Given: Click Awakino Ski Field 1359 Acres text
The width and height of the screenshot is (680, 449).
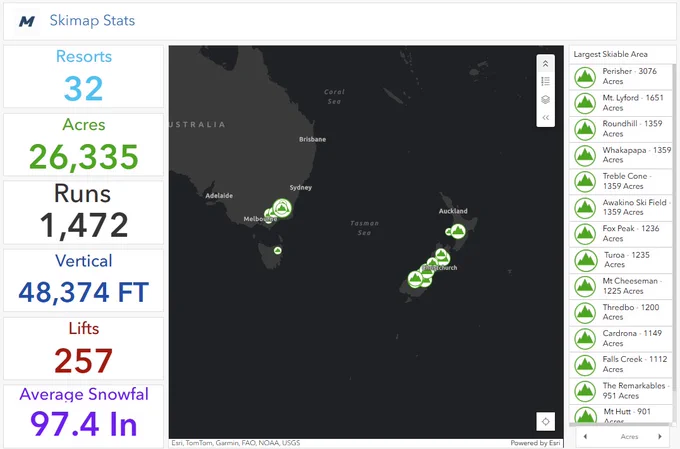Looking at the screenshot, I should [636, 207].
